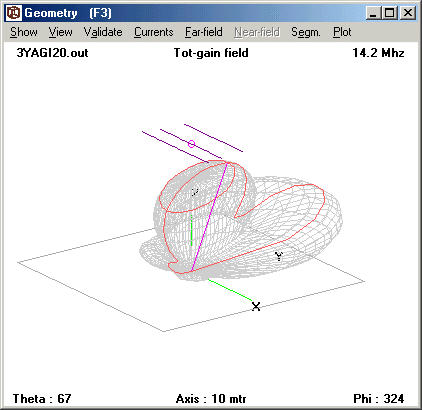The width and height of the screenshot is (422, 410).
Task: Click the X axis marker
Action: pyautogui.click(x=256, y=306)
